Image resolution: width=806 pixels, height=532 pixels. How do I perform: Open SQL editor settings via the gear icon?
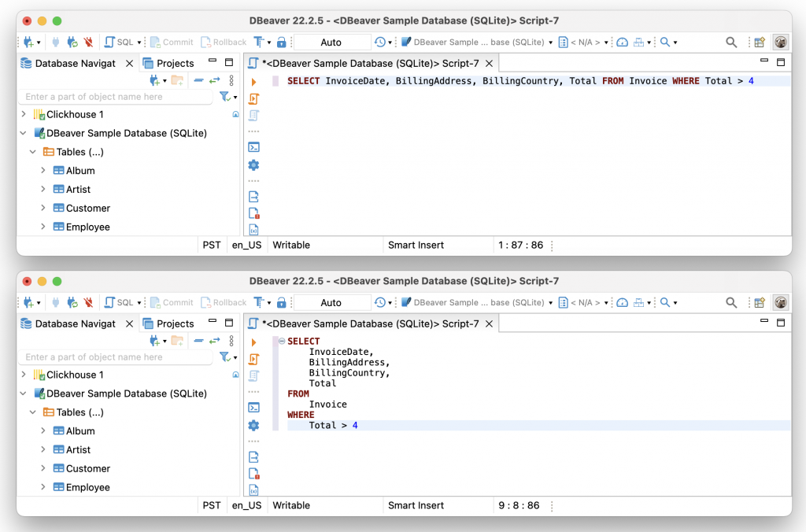coord(253,165)
